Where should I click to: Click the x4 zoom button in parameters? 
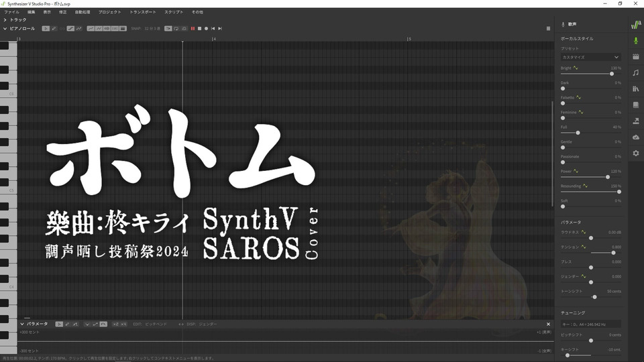(x=123, y=324)
